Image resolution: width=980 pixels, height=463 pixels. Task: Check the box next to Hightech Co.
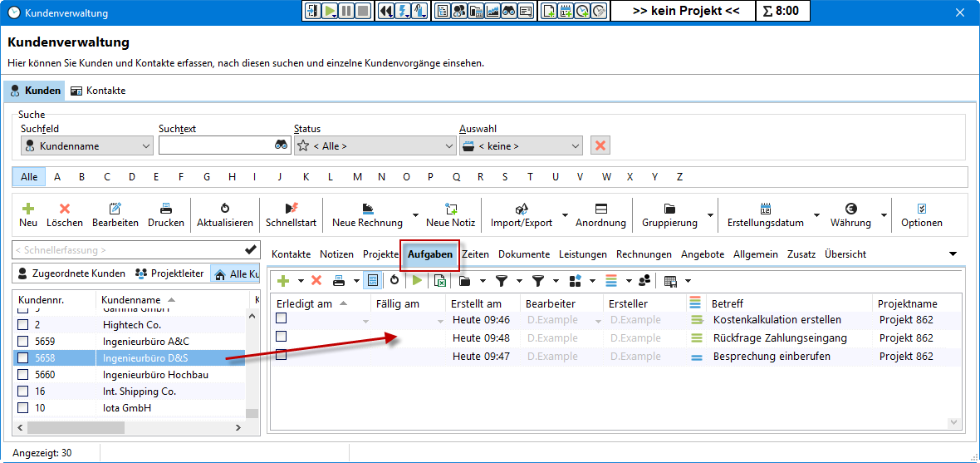[23, 325]
